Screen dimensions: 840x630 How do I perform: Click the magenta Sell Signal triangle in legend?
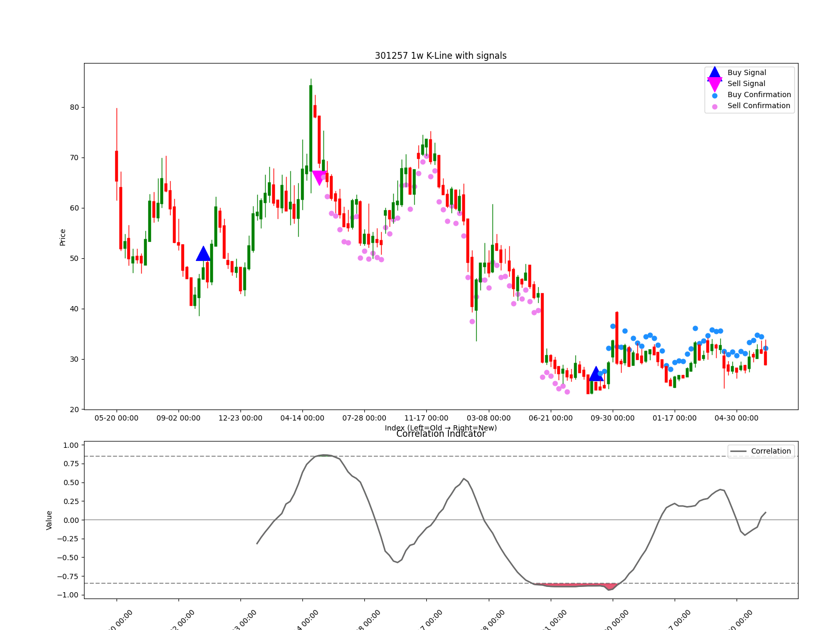pyautogui.click(x=715, y=84)
